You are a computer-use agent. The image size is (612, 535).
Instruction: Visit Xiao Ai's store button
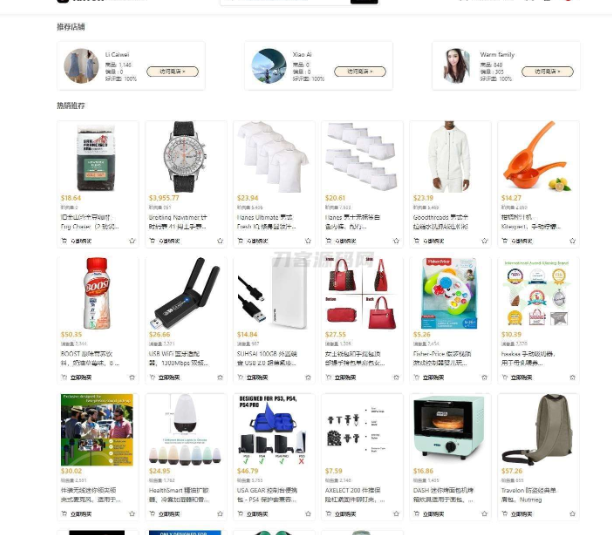(x=360, y=71)
